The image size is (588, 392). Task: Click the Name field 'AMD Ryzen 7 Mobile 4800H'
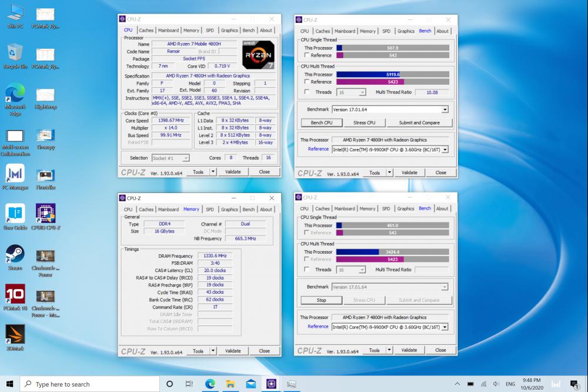click(194, 44)
